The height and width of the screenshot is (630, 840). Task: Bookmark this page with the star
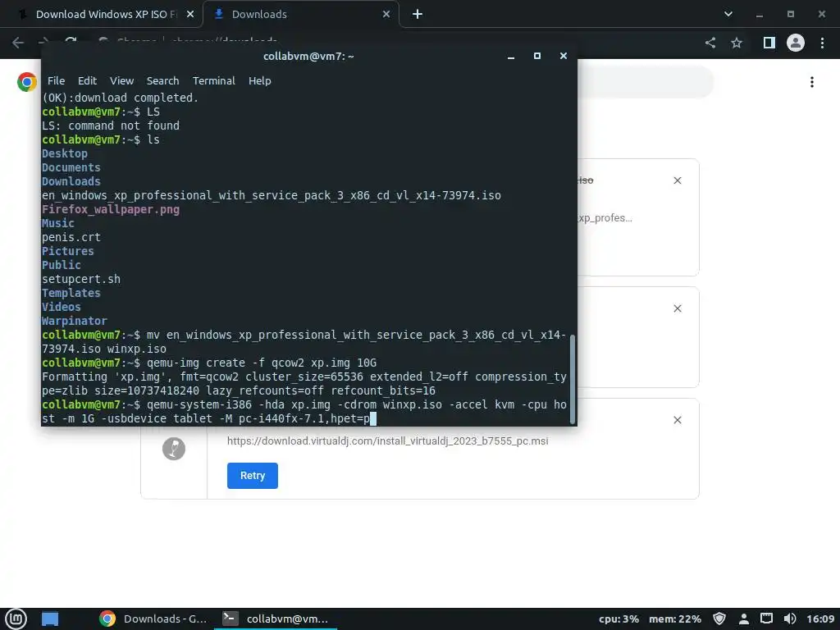(x=737, y=43)
